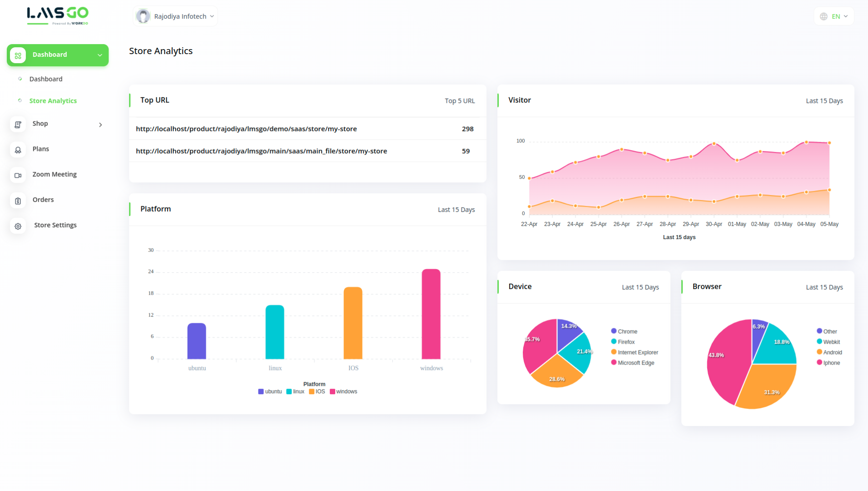Viewport: 868px width, 491px height.
Task: Open the Zoom Meeting menu item
Action: [x=55, y=175]
